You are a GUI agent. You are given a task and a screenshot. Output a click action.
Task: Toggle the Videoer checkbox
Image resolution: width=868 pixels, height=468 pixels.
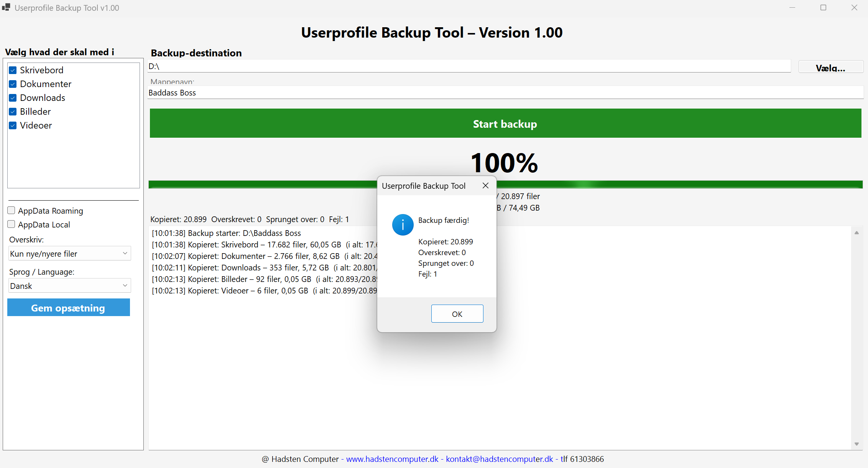(x=13, y=125)
